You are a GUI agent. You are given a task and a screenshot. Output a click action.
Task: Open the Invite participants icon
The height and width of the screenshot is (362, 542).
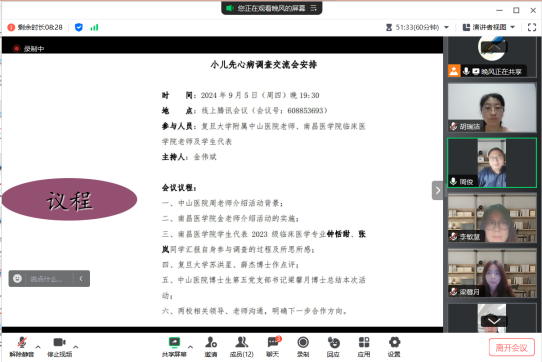coord(211,347)
